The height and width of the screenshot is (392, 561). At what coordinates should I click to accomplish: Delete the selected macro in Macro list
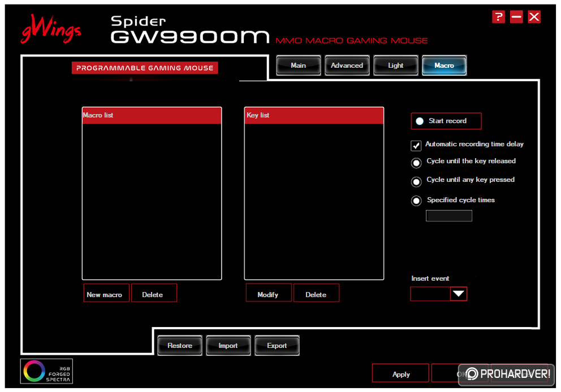(154, 293)
